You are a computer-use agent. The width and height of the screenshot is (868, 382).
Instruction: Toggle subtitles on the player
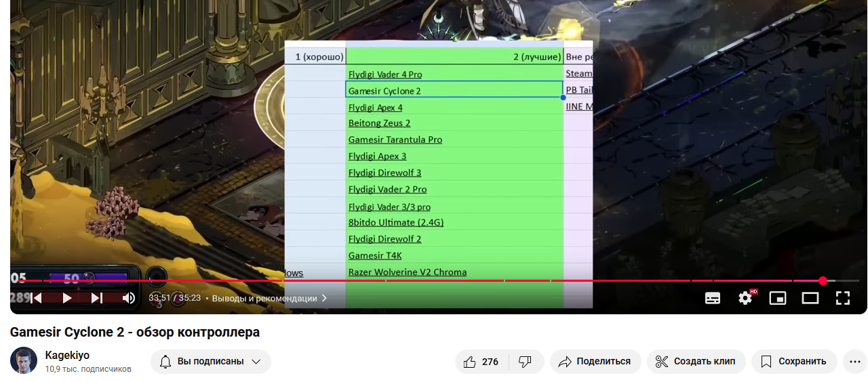pyautogui.click(x=713, y=298)
